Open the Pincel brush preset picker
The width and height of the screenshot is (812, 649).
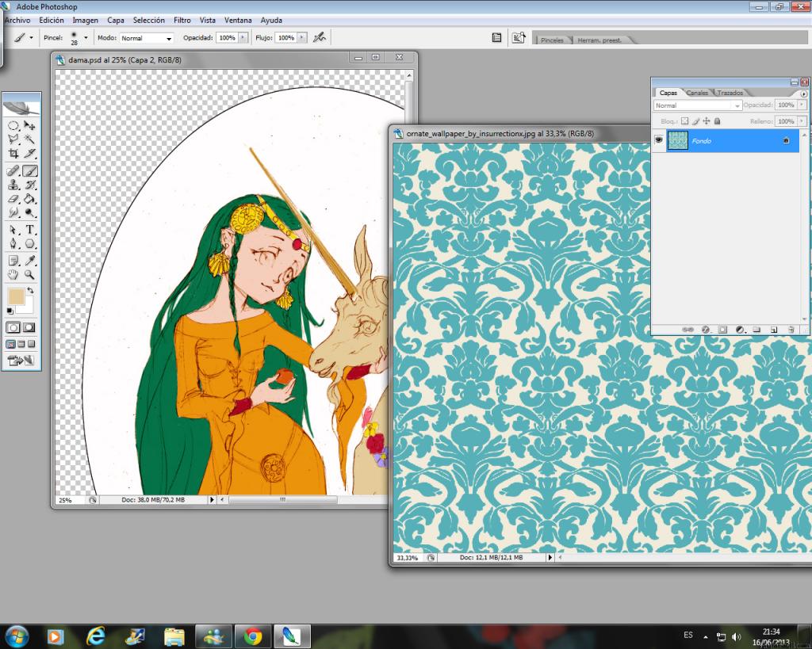(86, 38)
